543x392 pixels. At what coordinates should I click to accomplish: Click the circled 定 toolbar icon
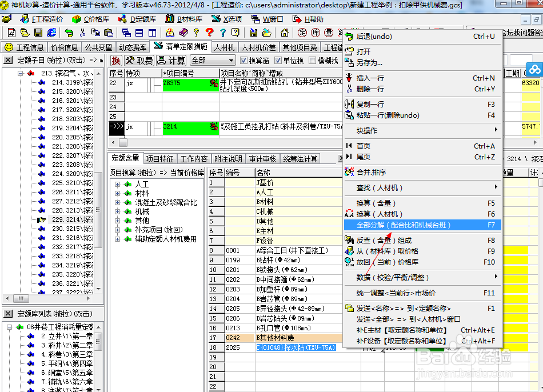302,33
